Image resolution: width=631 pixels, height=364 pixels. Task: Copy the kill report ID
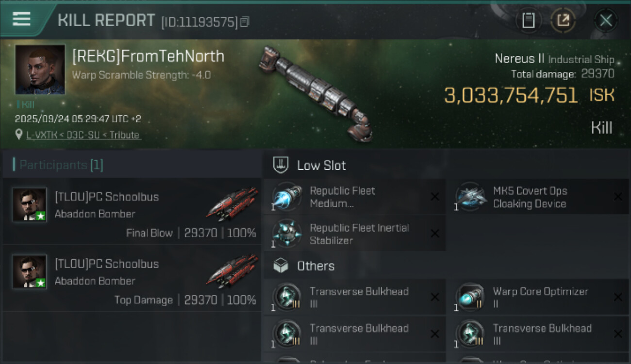point(245,22)
